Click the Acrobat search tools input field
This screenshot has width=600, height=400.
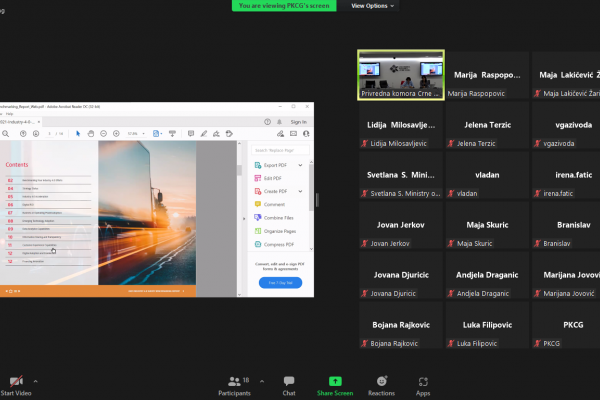point(280,150)
